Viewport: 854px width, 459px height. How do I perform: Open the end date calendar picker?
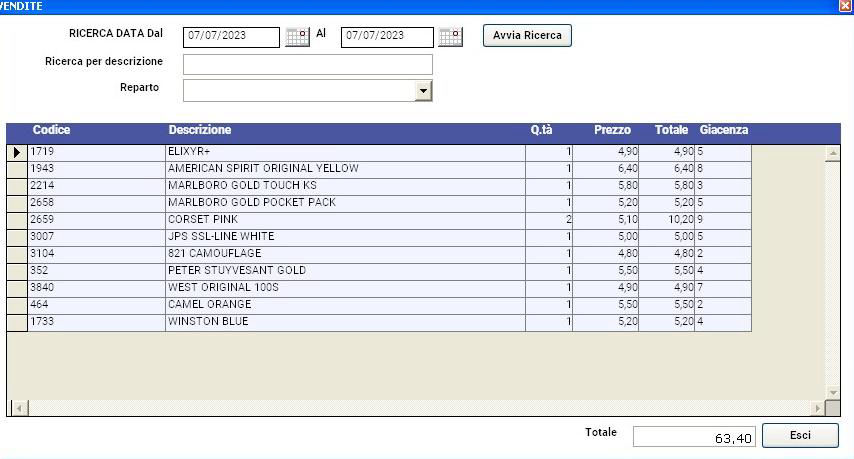[450, 37]
